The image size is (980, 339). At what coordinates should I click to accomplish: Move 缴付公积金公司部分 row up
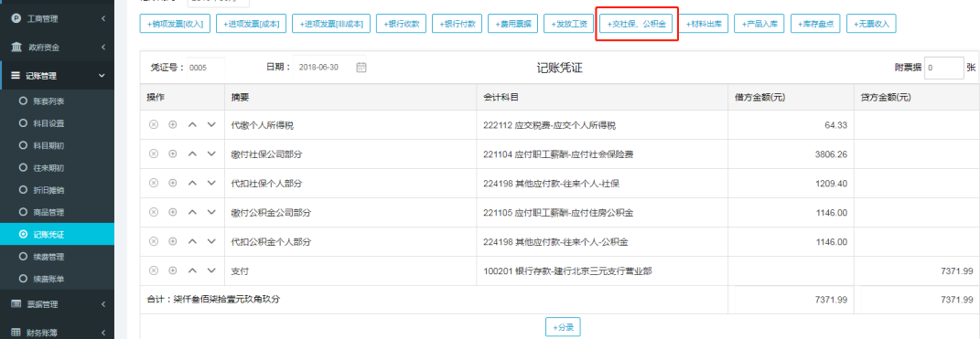pyautogui.click(x=192, y=212)
